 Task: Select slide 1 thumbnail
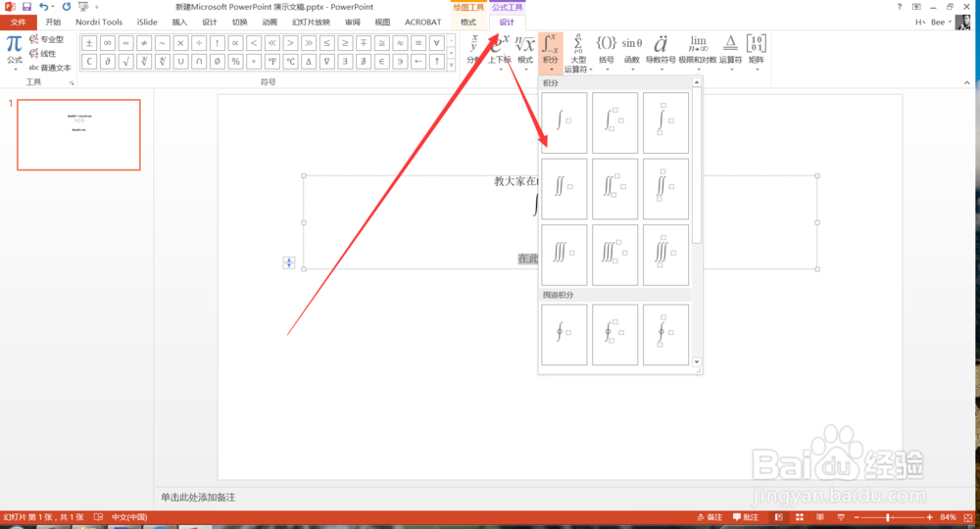(x=78, y=134)
